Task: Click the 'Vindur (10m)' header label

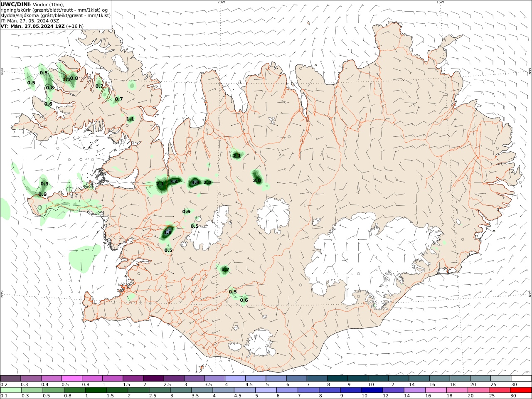Action: (x=48, y=5)
